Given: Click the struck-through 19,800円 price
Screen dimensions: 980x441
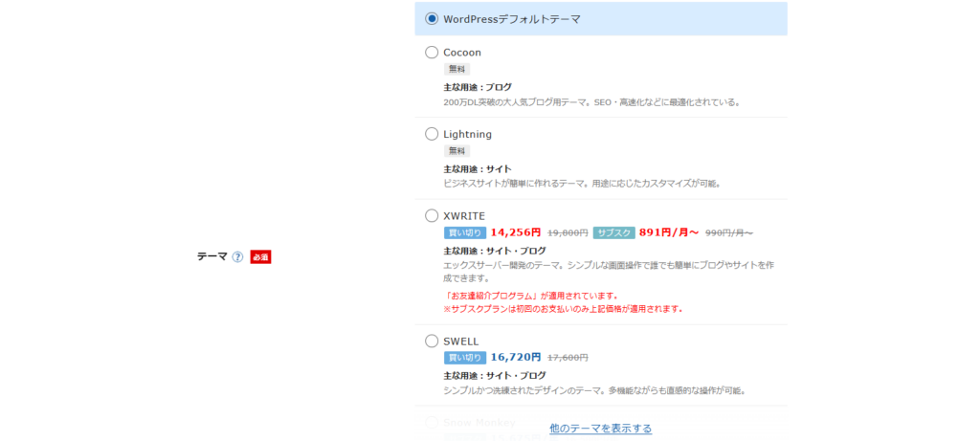Looking at the screenshot, I should (x=568, y=233).
